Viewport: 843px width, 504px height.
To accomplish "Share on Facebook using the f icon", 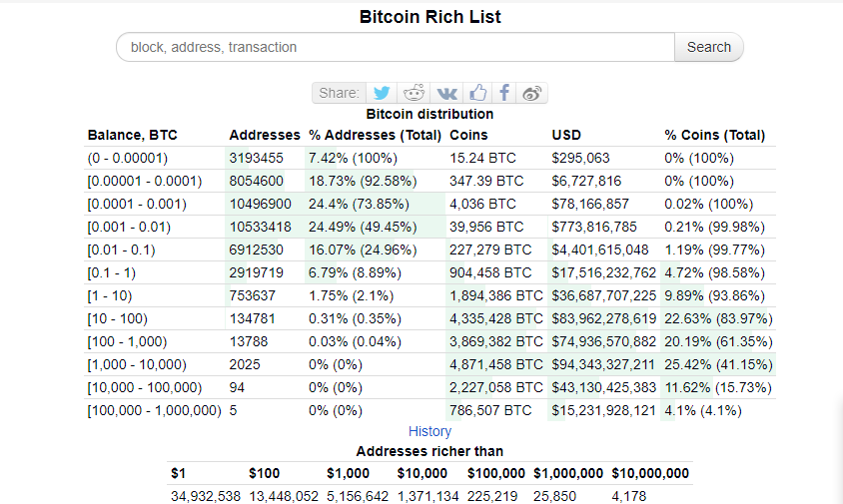I will [x=504, y=93].
